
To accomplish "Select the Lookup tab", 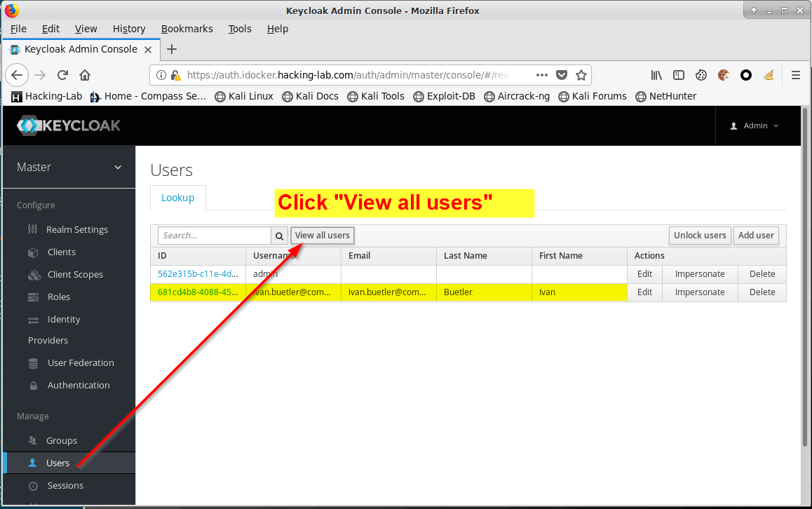I will coord(177,198).
